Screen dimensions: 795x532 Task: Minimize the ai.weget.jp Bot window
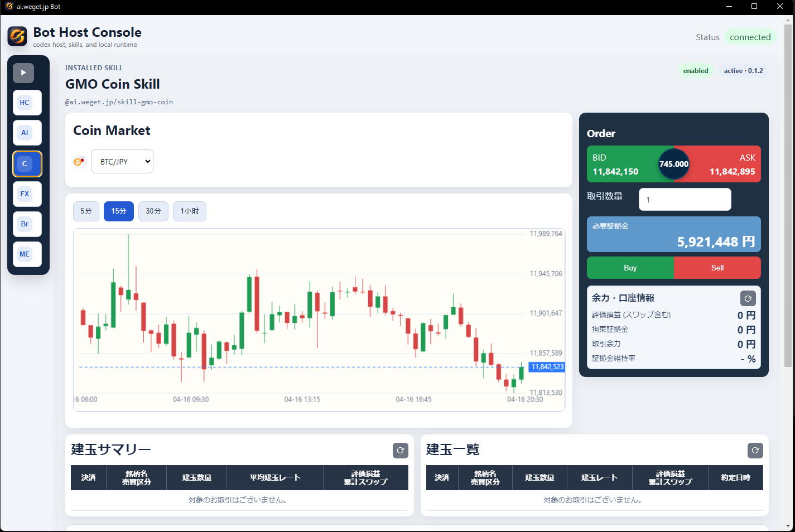(x=729, y=7)
